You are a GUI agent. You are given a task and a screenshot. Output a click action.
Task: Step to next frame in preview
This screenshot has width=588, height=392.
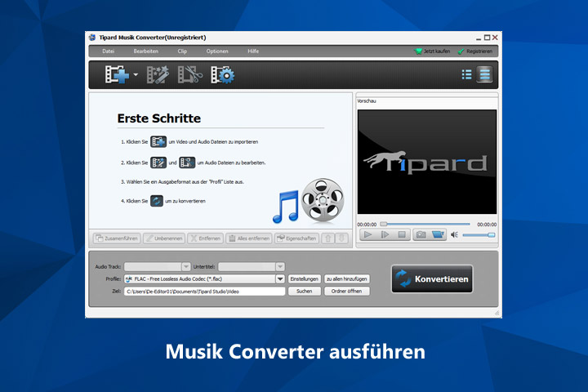[x=385, y=235]
